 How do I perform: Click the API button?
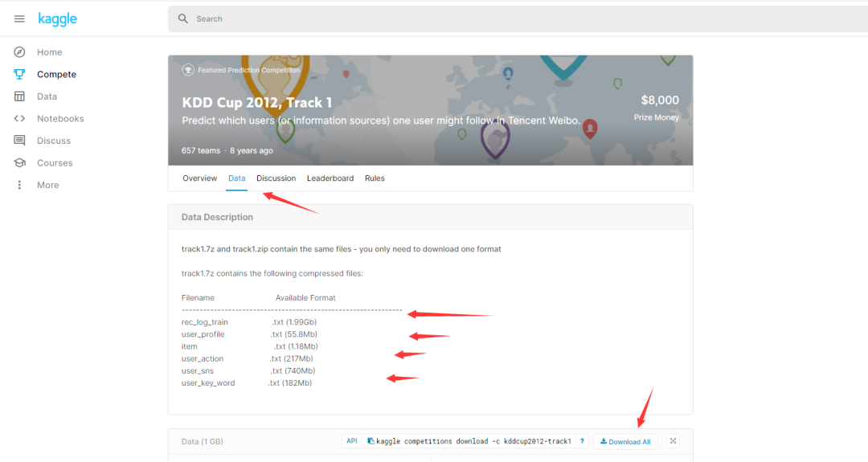[x=351, y=441]
